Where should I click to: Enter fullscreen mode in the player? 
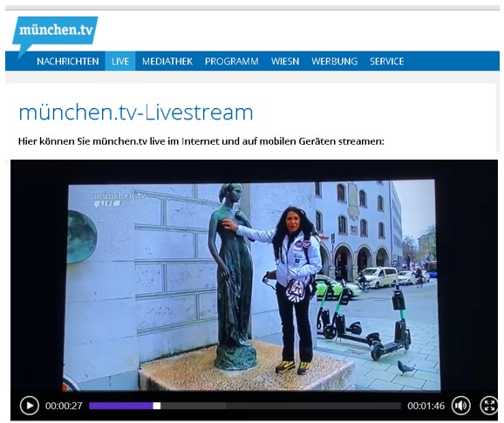pos(489,406)
